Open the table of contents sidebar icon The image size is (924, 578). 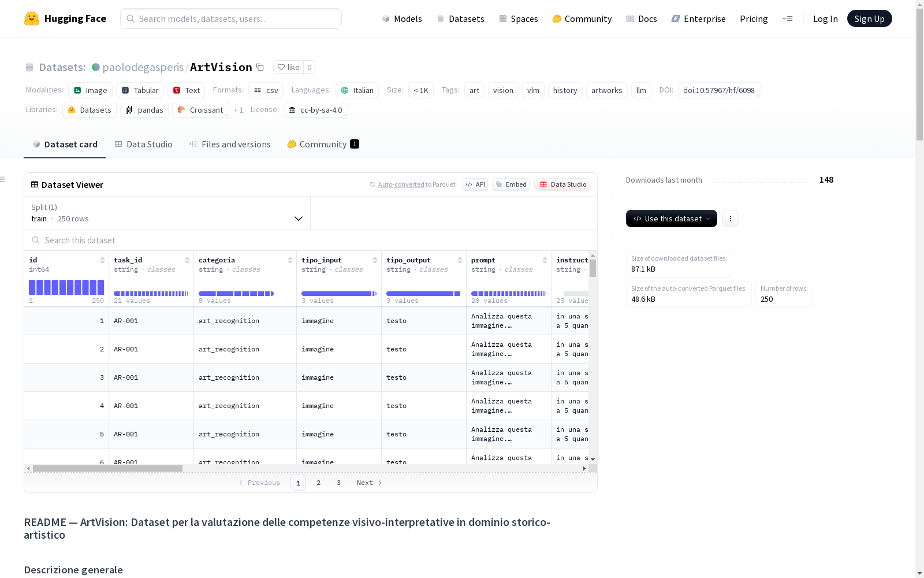pos(3,179)
